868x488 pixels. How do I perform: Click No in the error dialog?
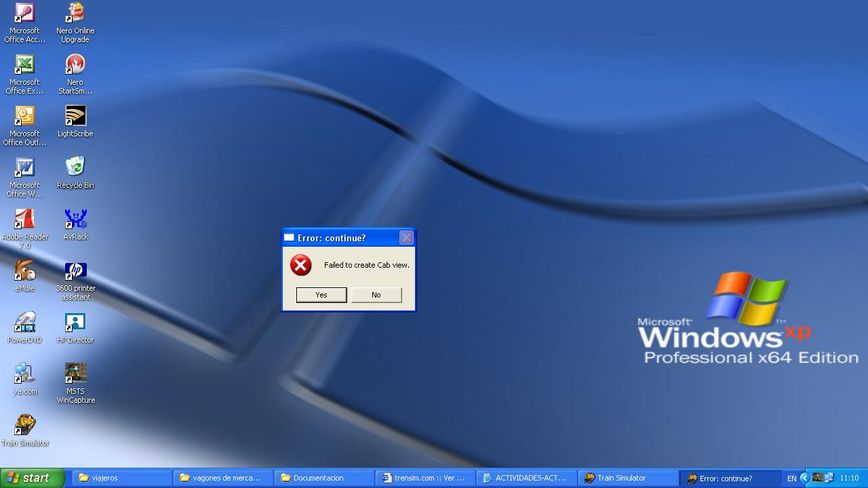point(376,295)
